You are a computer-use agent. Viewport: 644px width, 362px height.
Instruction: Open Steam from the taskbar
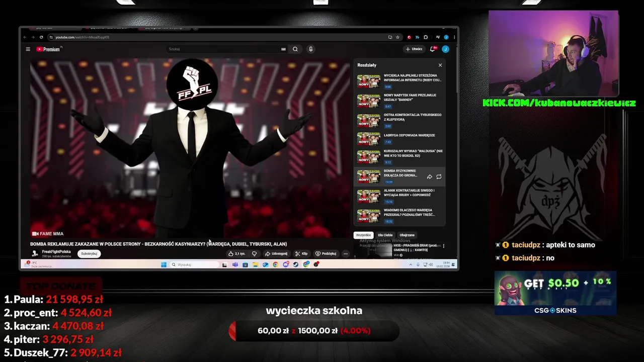point(296,264)
